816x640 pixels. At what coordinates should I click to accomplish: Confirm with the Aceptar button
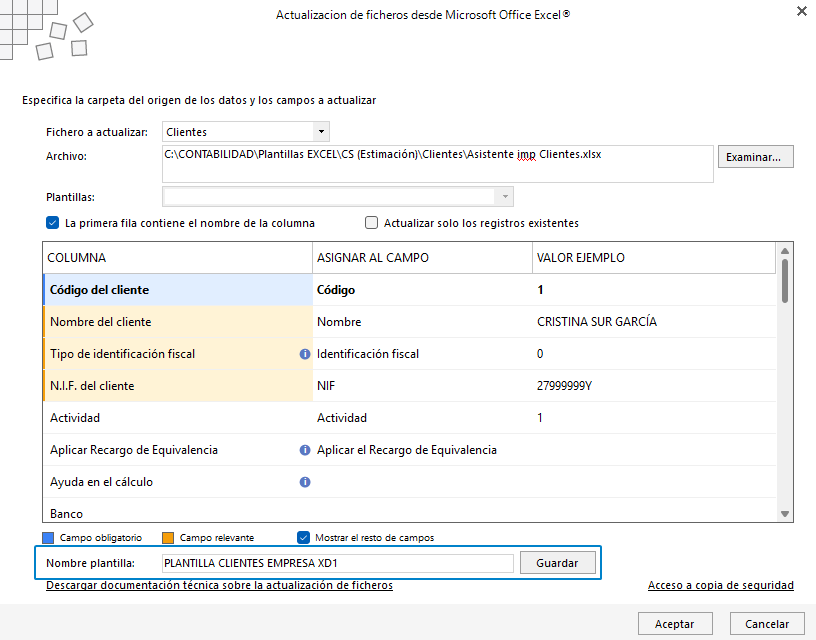pos(675,624)
